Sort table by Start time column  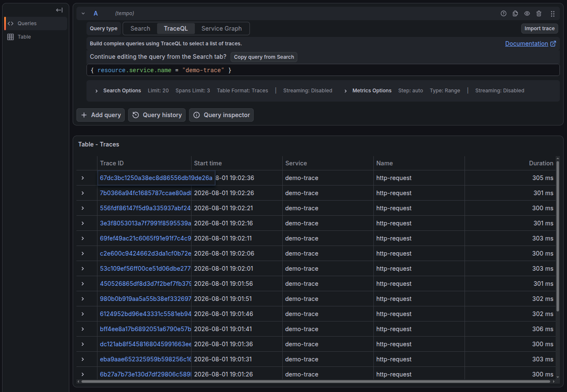coord(208,163)
